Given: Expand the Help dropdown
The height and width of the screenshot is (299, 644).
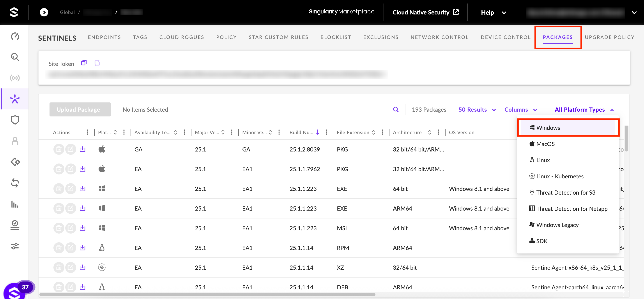Looking at the screenshot, I should pos(494,12).
